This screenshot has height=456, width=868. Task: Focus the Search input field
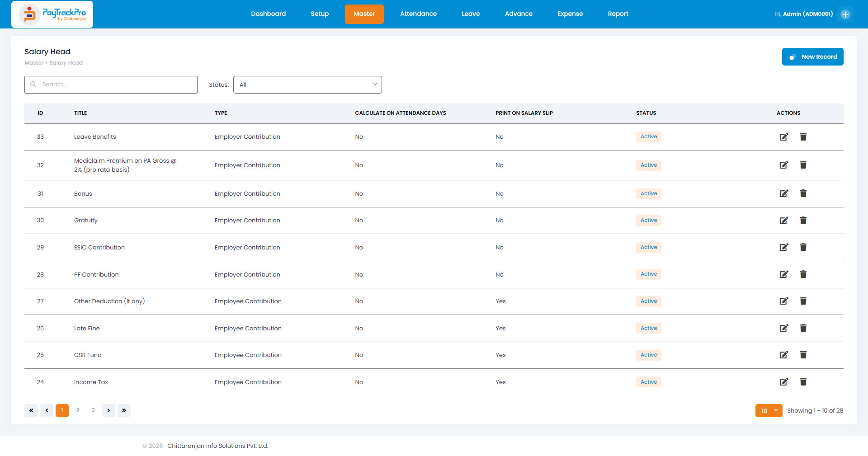(x=111, y=85)
